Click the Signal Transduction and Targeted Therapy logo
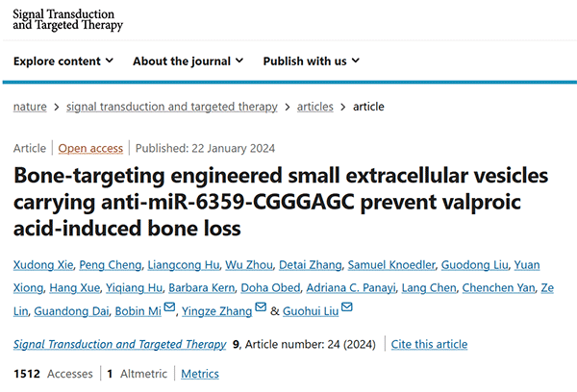 (68, 20)
